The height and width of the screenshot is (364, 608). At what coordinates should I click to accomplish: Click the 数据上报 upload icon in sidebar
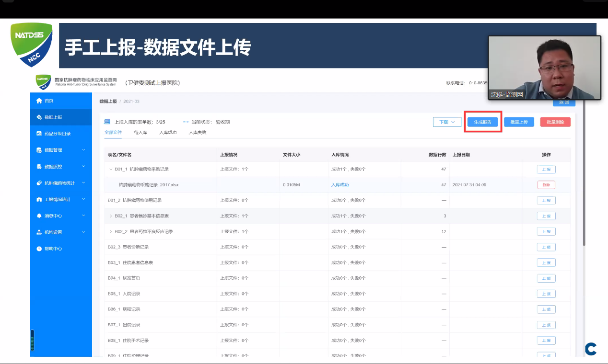(x=39, y=117)
